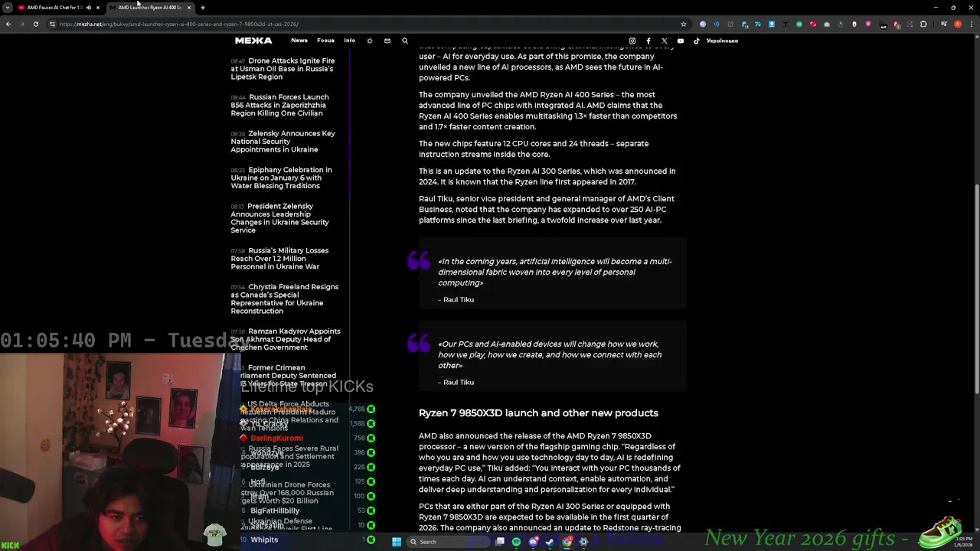Open the Windows Start menu
This screenshot has width=980, height=551.
coord(397,542)
